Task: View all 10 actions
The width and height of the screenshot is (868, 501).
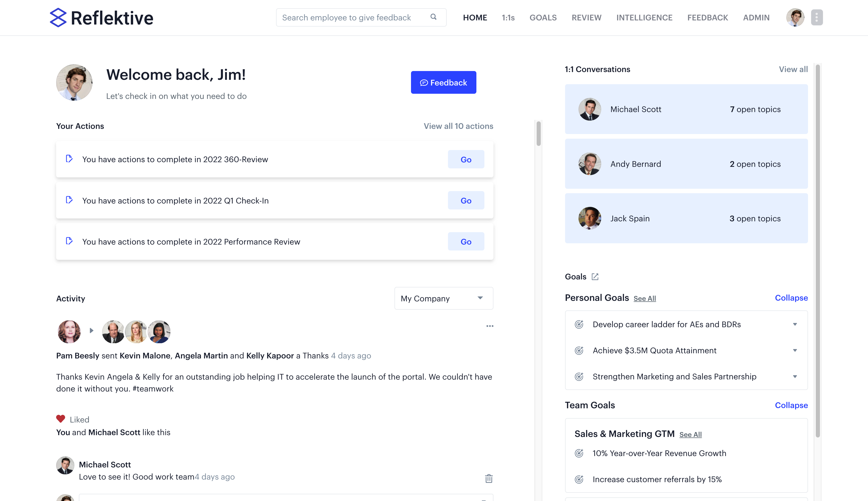Action: (458, 126)
